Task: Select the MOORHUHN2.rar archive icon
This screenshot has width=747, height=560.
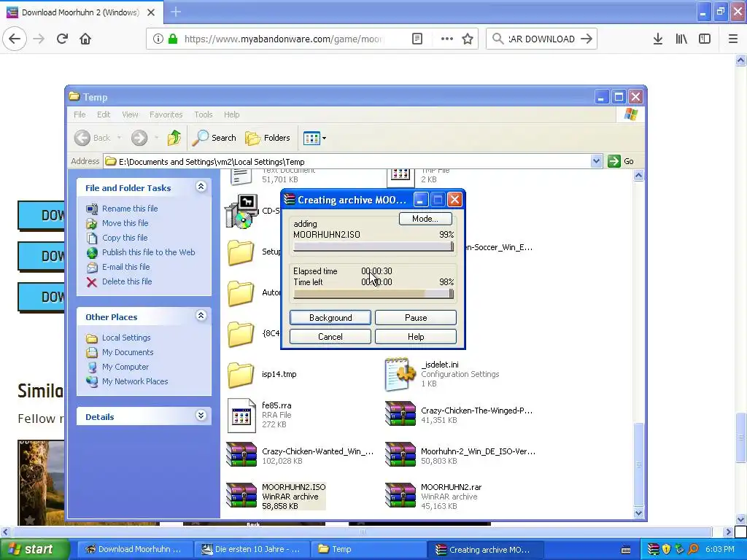Action: pos(400,496)
